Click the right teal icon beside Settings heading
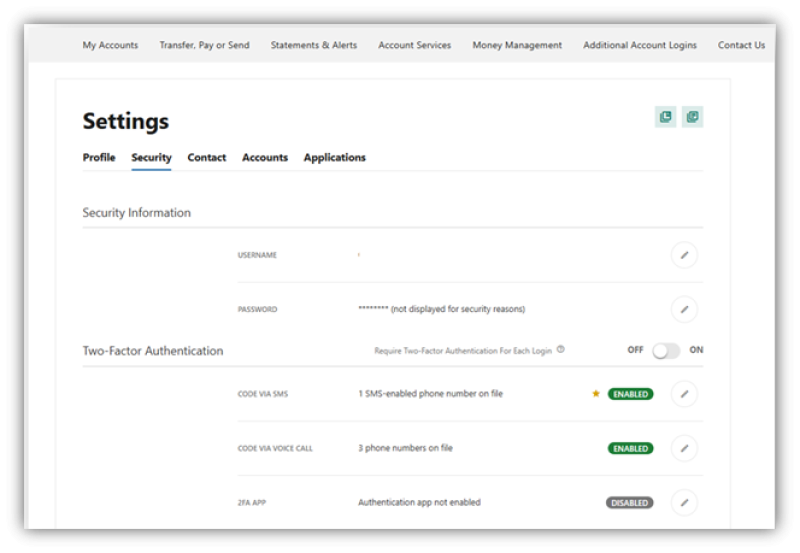 point(692,118)
